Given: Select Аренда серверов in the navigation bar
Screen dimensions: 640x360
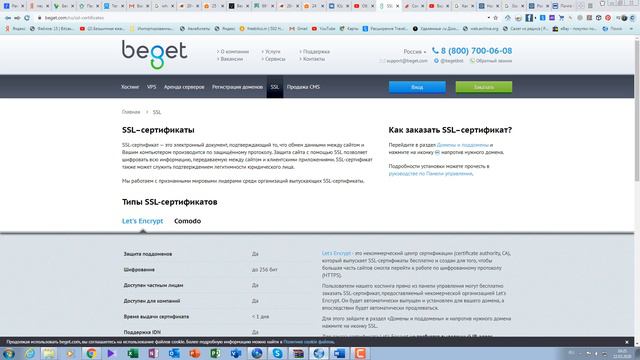Looking at the screenshot, I should pyautogui.click(x=184, y=87).
